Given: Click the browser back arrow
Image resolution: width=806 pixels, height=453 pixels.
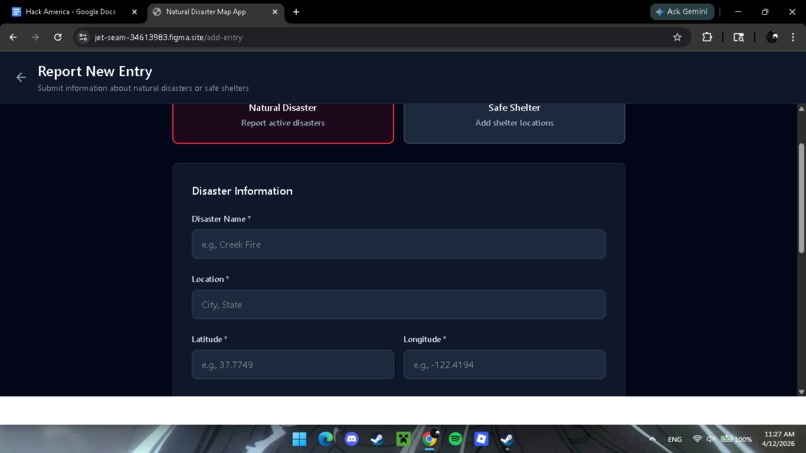Looking at the screenshot, I should click(x=13, y=37).
